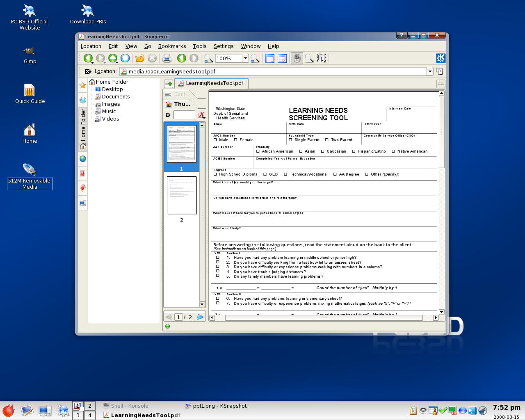Switch to the Contents side tab
The width and height of the screenshot is (525, 420).
tap(181, 94)
